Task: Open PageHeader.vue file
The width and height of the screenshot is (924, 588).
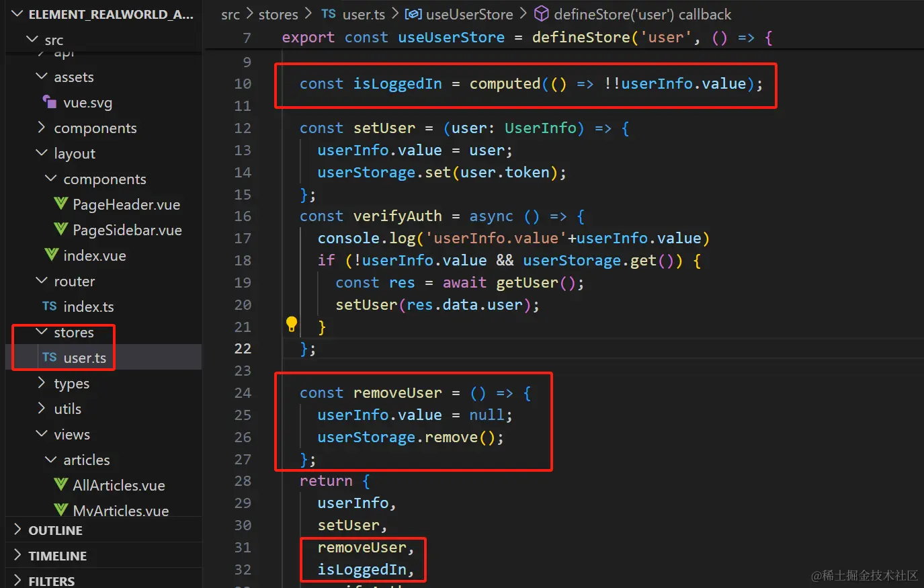Action: (x=126, y=204)
